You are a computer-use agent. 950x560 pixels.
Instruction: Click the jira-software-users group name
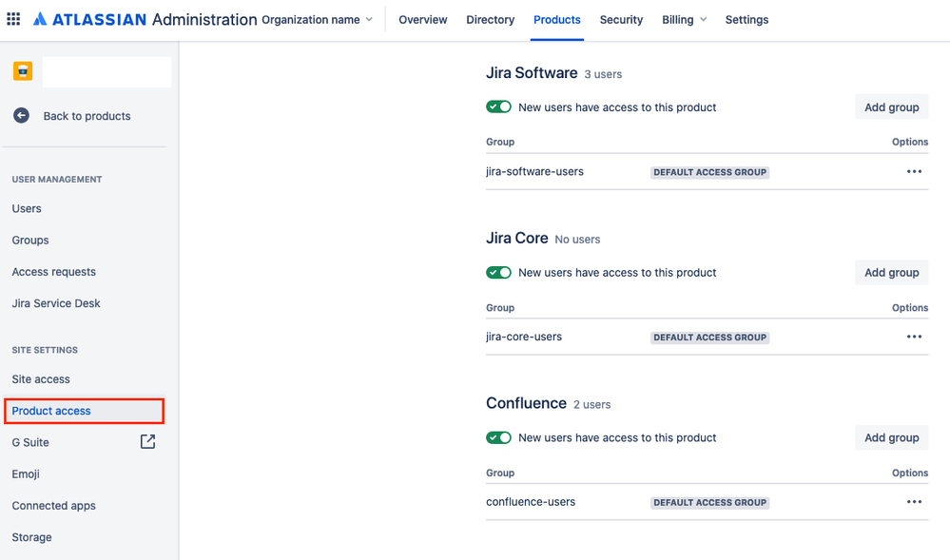point(535,171)
